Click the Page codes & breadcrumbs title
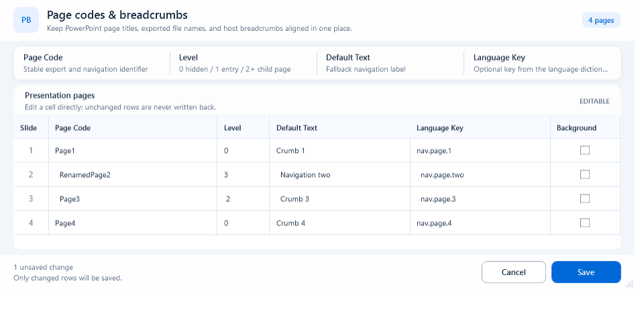The width and height of the screenshot is (644, 314). pyautogui.click(x=117, y=15)
